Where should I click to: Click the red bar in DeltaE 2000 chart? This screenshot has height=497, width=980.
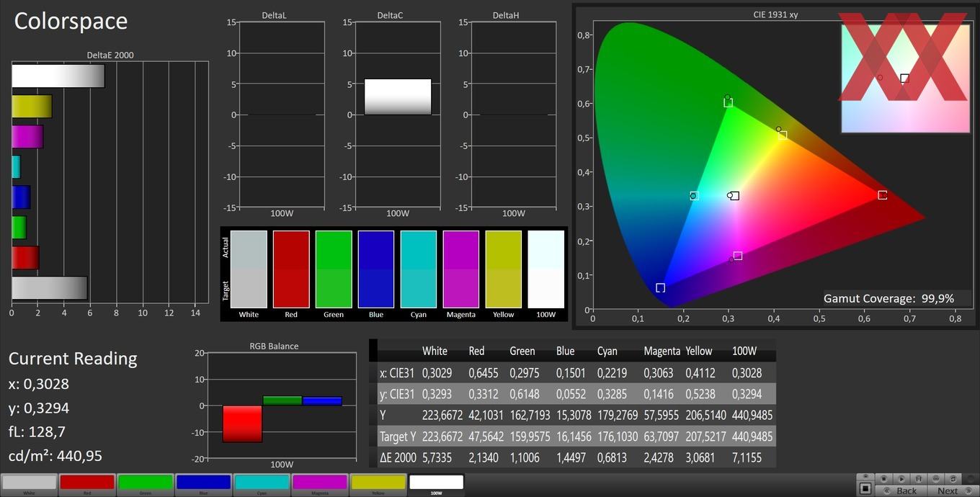pyautogui.click(x=25, y=258)
